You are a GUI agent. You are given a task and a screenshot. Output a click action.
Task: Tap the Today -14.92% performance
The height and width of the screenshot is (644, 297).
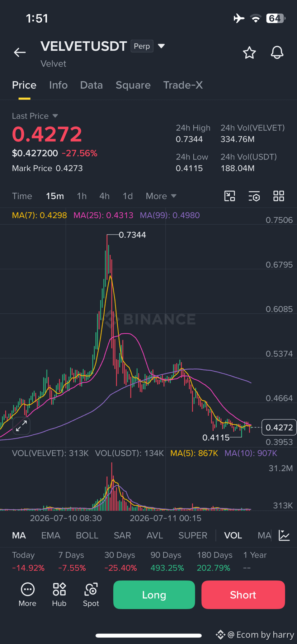click(x=28, y=561)
